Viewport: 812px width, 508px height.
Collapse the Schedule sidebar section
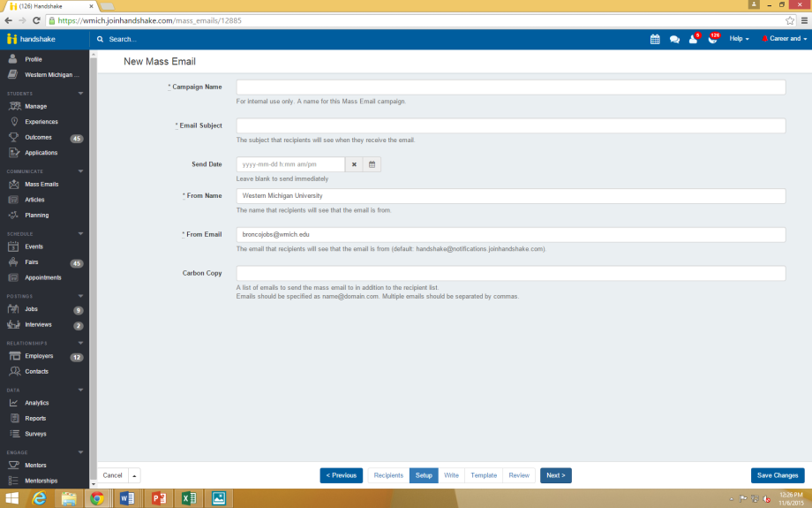pyautogui.click(x=81, y=234)
